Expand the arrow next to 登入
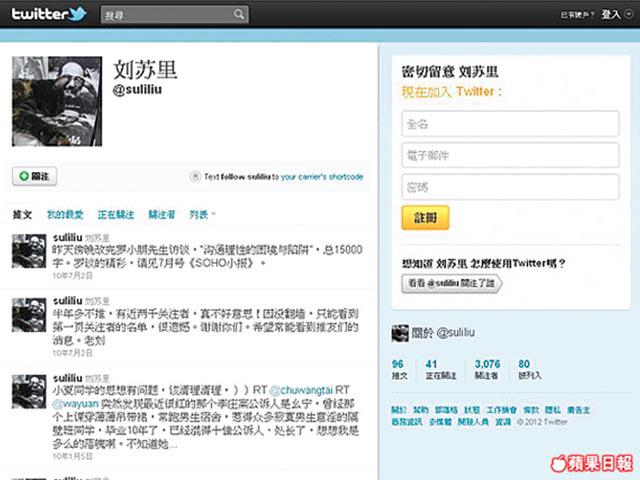The image size is (640, 480). [x=629, y=14]
